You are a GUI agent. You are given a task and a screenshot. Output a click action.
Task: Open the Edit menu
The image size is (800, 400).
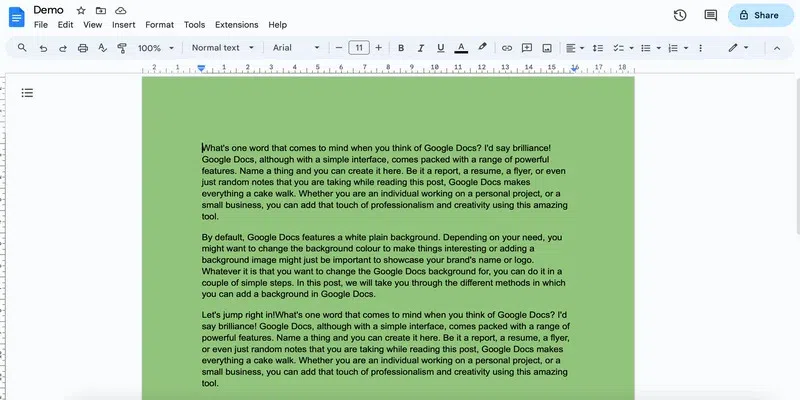65,24
